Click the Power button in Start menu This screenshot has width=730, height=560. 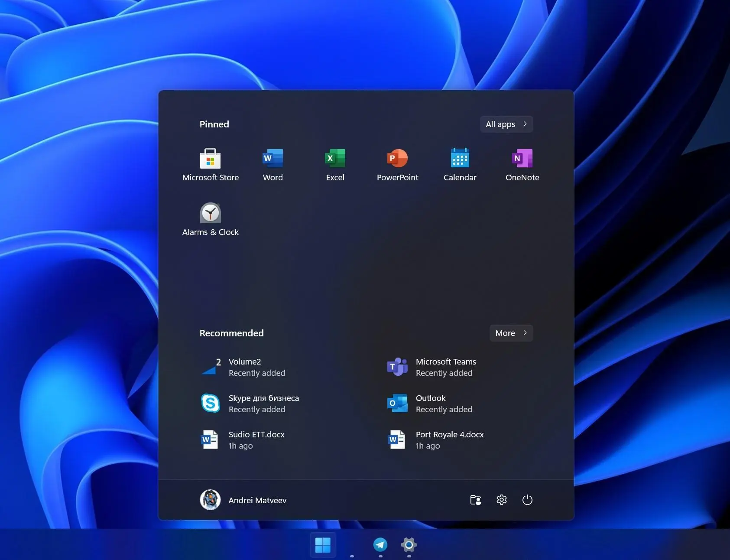(527, 500)
